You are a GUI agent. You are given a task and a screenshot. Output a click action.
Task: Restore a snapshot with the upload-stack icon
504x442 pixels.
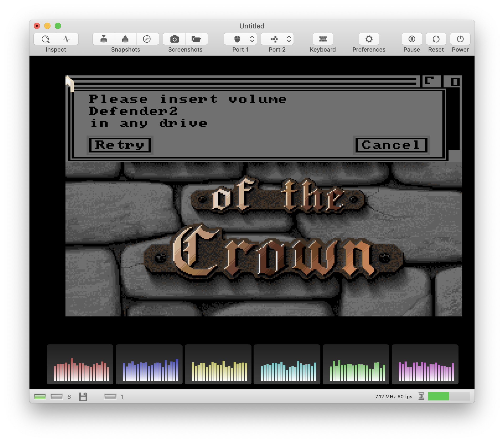(125, 39)
